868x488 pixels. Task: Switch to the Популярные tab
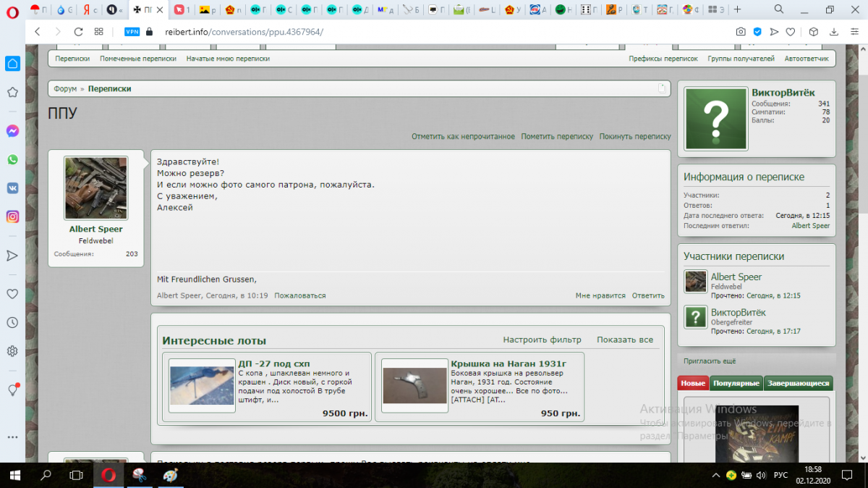coord(736,383)
